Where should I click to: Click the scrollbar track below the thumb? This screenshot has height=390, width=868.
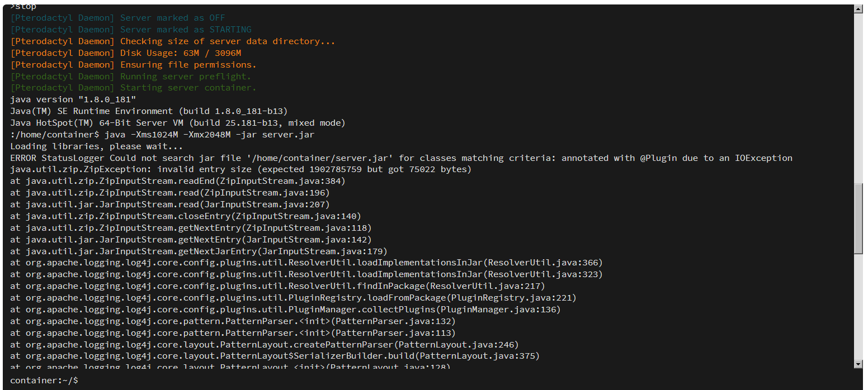point(858,307)
